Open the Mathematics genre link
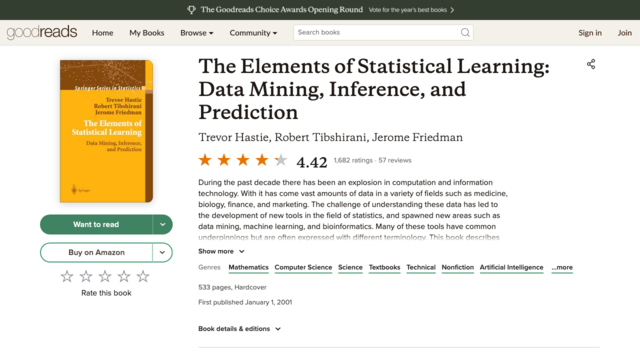 click(x=249, y=267)
